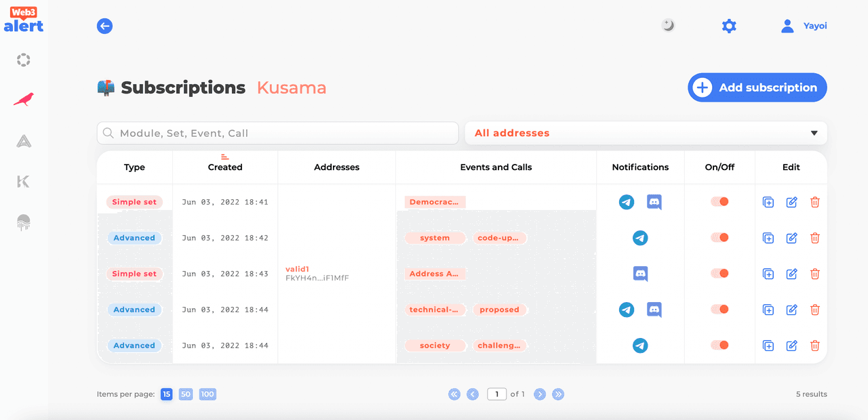This screenshot has width=868, height=420.
Task: Click the Add subscription button
Action: point(757,87)
